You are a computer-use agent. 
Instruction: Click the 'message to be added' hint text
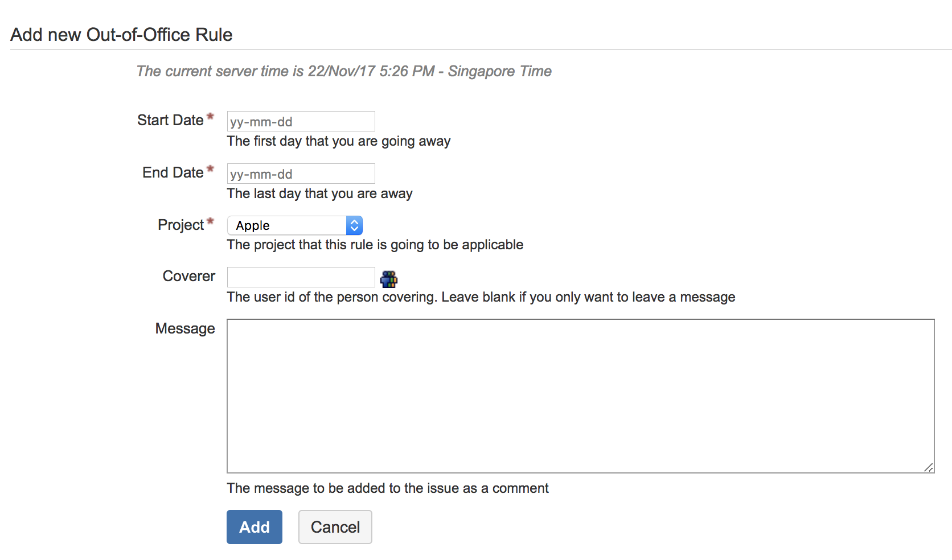coord(388,488)
